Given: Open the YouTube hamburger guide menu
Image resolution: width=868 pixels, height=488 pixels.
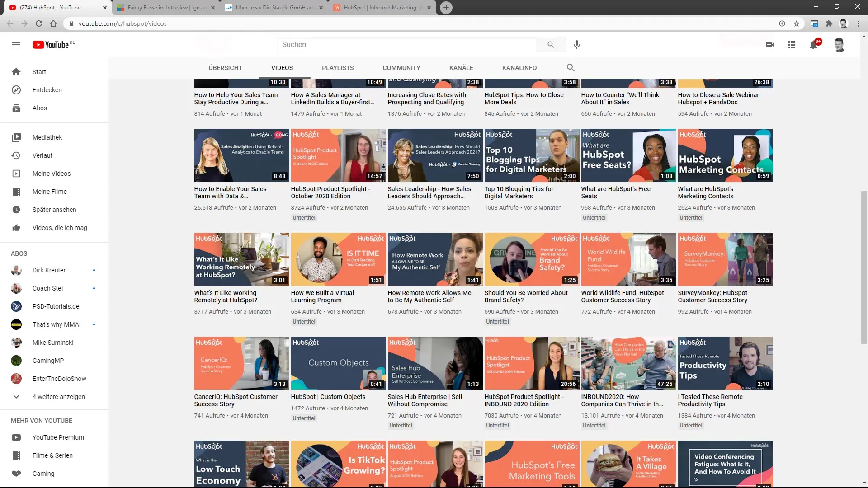Looking at the screenshot, I should coord(16,45).
